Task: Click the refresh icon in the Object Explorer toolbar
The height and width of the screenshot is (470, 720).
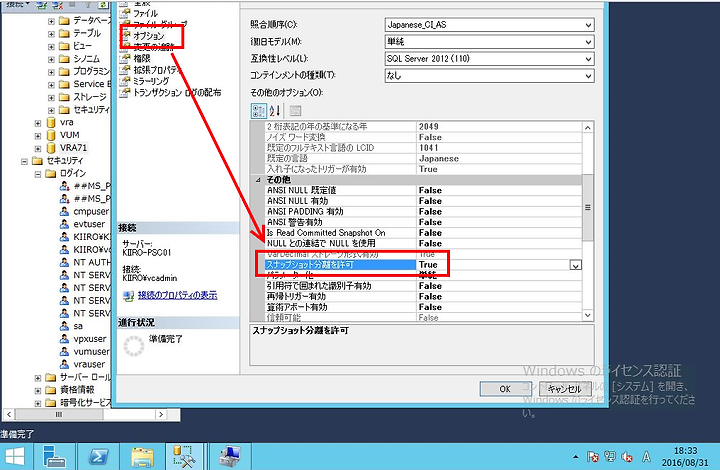Action: coord(104,5)
